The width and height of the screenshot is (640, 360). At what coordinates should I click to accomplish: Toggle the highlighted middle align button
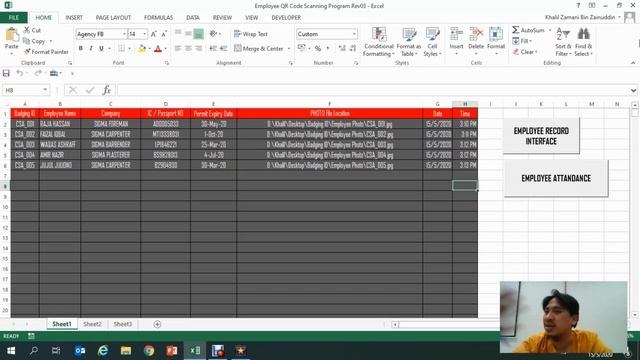pyautogui.click(x=198, y=34)
